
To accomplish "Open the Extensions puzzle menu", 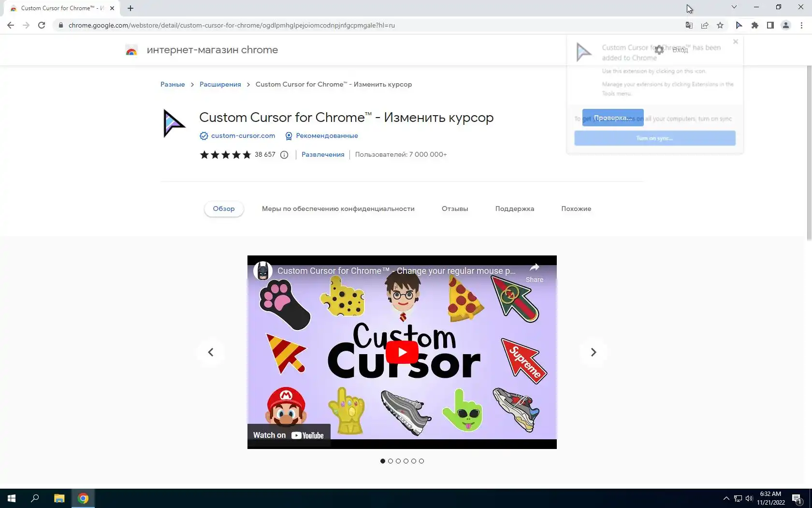I will pyautogui.click(x=755, y=25).
